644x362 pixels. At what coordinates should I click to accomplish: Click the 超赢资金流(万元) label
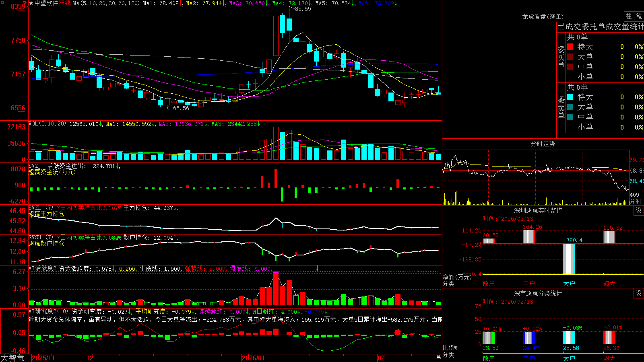click(x=52, y=172)
